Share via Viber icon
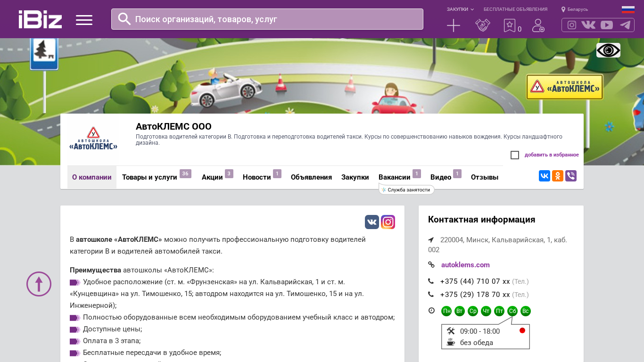 [x=571, y=176]
